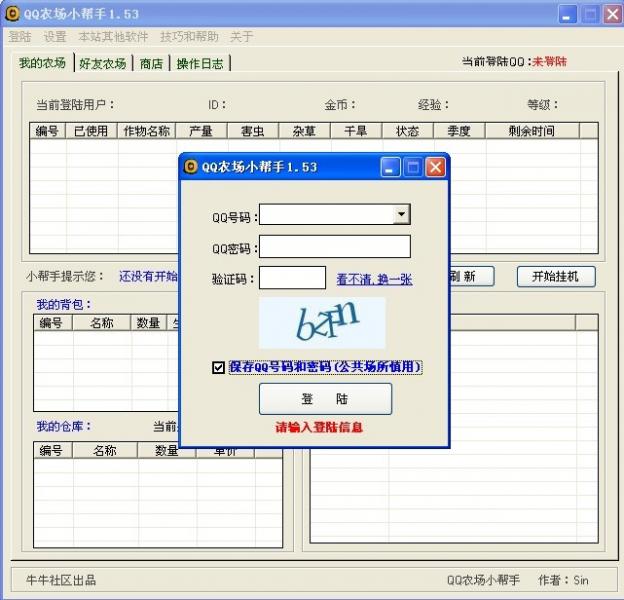Click the 已使用 column header
This screenshot has height=600, width=624.
pyautogui.click(x=91, y=131)
